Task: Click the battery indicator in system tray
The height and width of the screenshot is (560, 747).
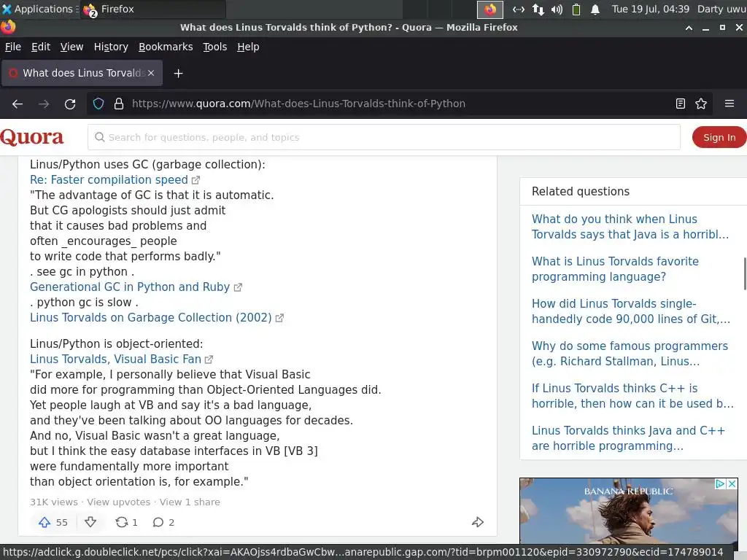Action: coord(576,9)
